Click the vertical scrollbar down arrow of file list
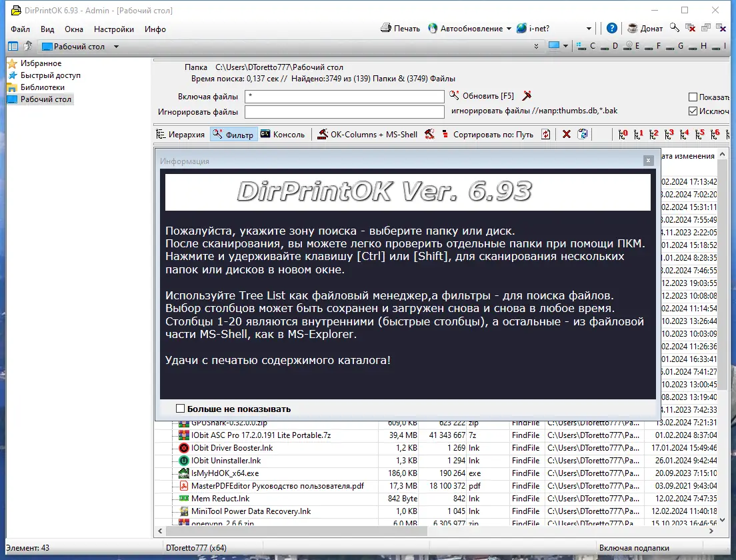 [723, 519]
